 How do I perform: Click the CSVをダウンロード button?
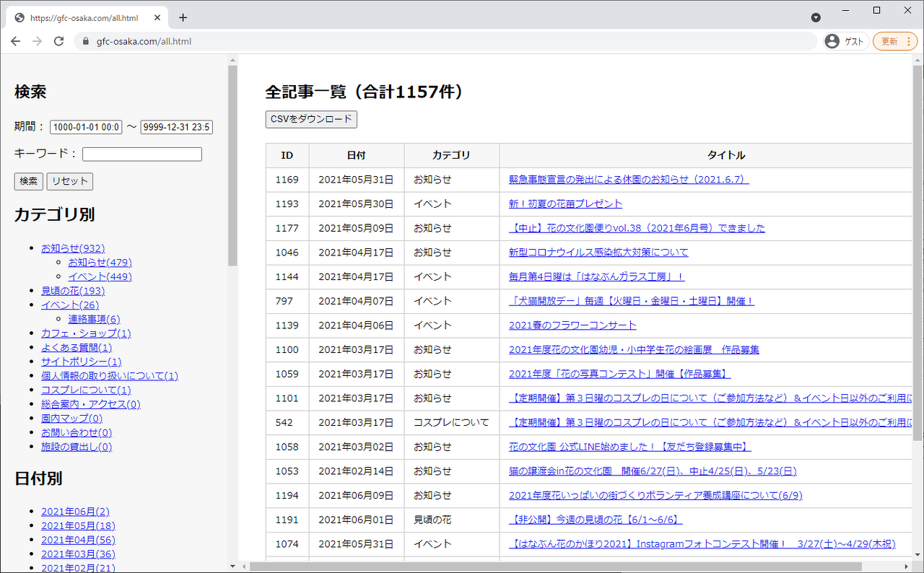311,119
